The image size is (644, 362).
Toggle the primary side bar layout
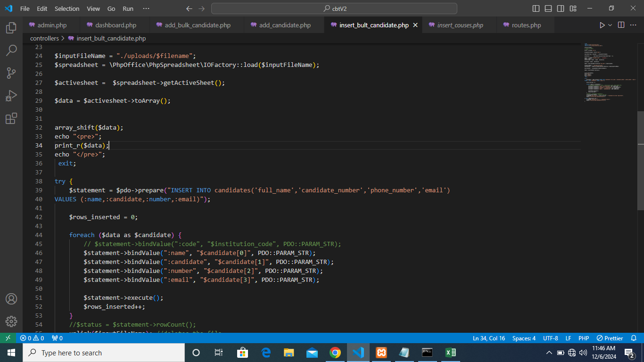tap(536, 8)
